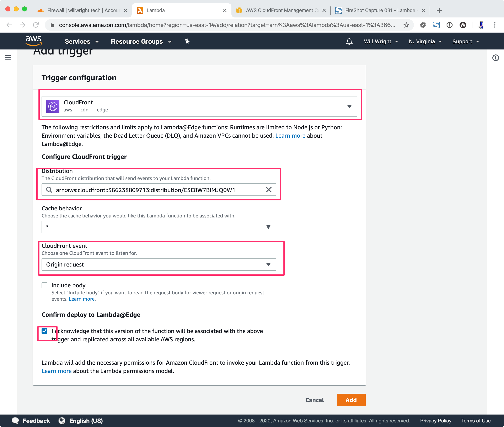Open the hamburger side menu
Image resolution: width=504 pixels, height=427 pixels.
pos(8,58)
